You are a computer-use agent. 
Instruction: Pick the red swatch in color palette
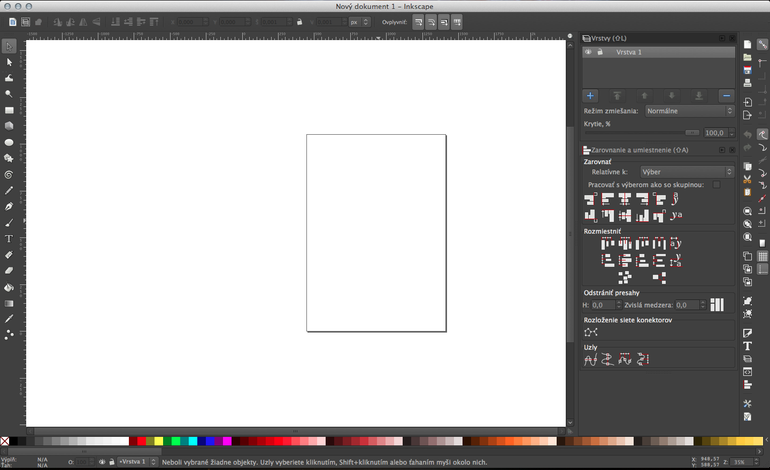pos(141,441)
